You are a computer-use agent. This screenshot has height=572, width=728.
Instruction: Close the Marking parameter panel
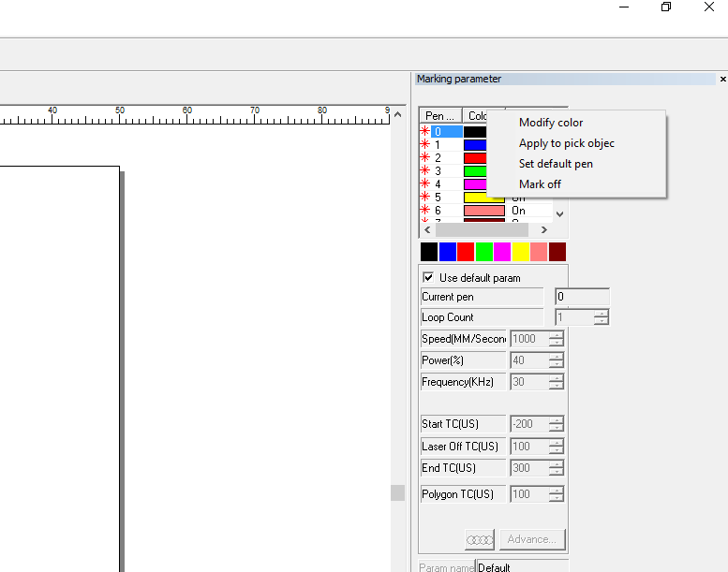pos(722,80)
